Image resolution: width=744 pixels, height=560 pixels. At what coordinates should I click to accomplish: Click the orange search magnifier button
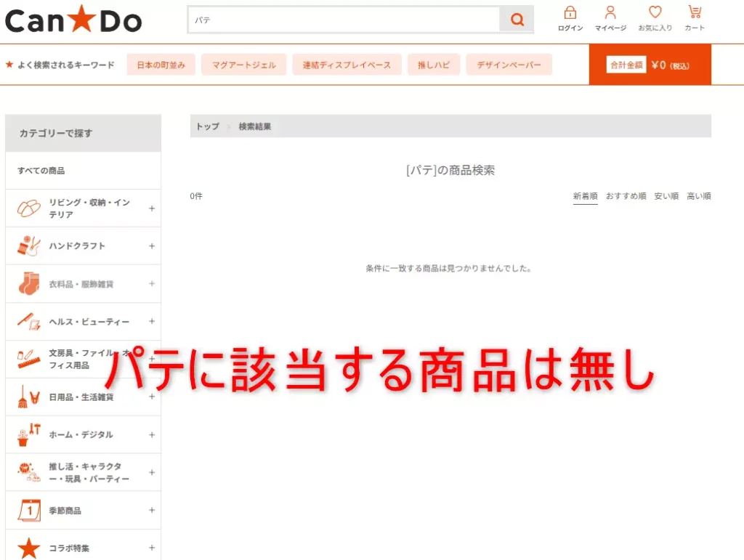[x=517, y=20]
